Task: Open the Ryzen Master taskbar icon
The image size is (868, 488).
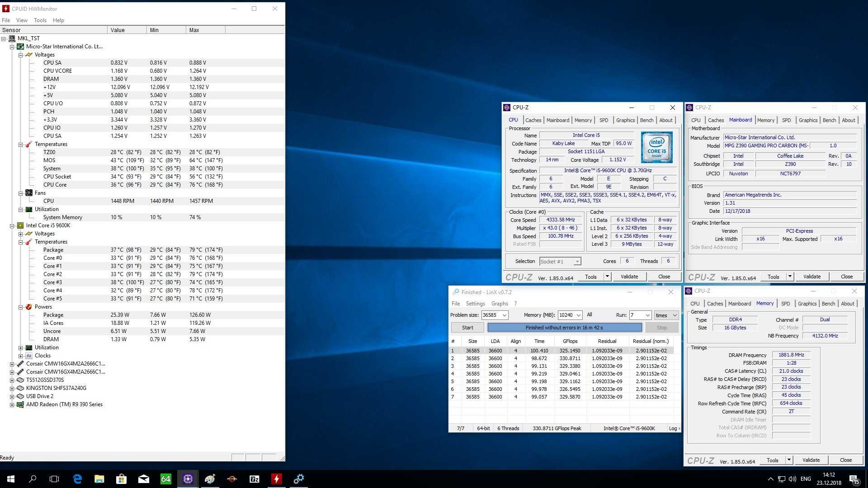Action: point(232,479)
